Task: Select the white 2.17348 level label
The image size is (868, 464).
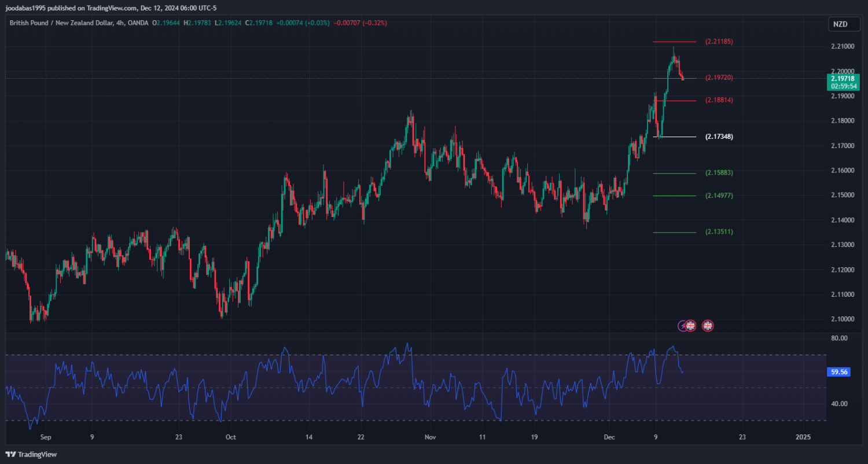Action: pyautogui.click(x=719, y=137)
